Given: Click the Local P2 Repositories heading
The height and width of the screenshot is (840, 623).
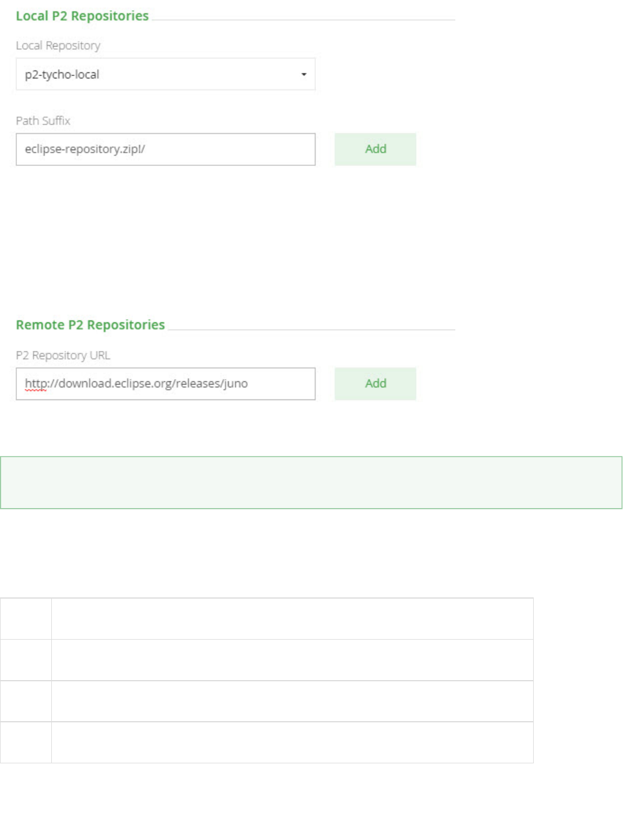Looking at the screenshot, I should point(82,16).
